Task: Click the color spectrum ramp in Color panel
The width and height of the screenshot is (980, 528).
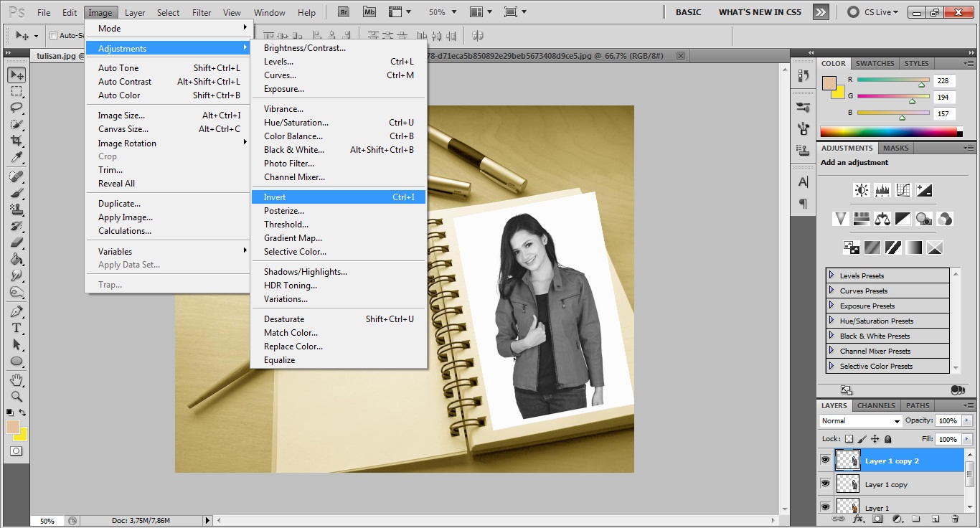Action: pos(890,131)
